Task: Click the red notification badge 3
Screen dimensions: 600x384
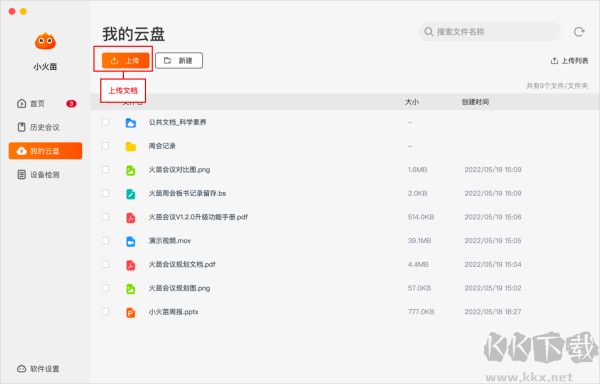Action: point(71,104)
